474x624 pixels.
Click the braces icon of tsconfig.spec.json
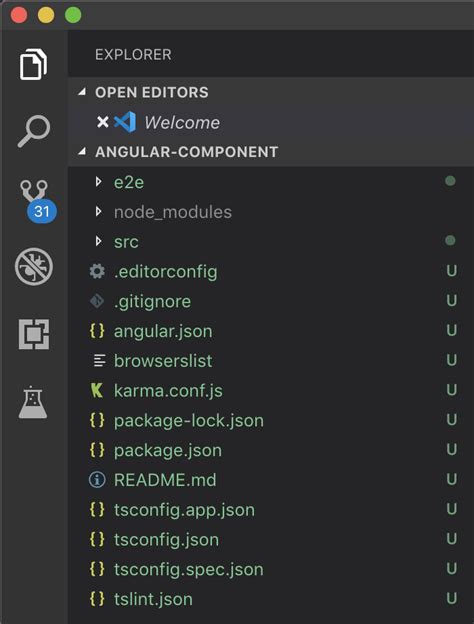97,569
